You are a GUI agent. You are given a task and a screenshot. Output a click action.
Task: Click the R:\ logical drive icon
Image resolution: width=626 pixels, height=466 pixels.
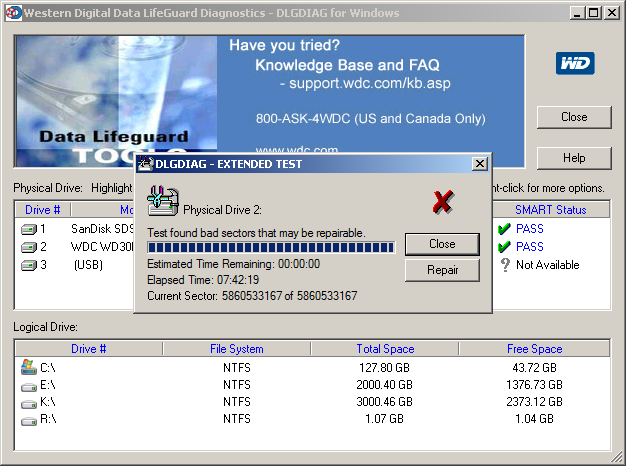click(29, 421)
